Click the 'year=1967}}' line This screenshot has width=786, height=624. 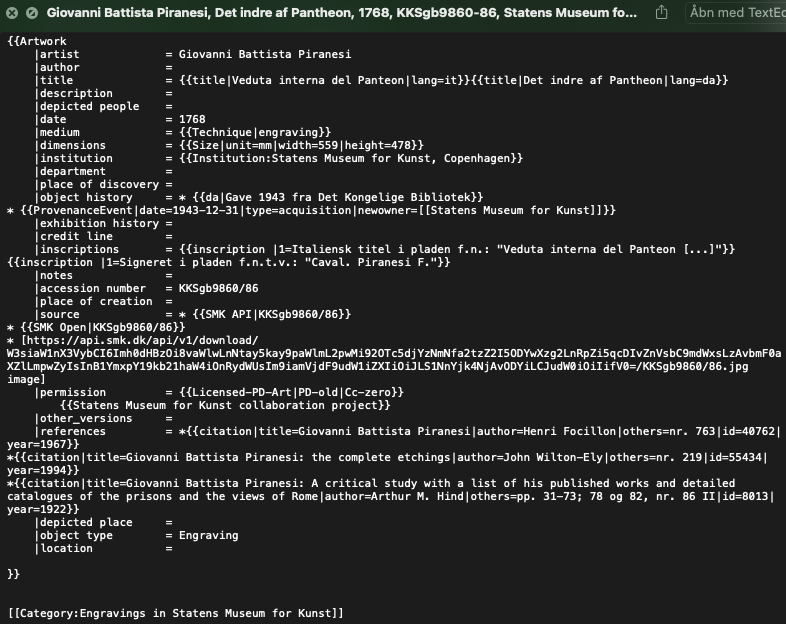pyautogui.click(x=43, y=445)
